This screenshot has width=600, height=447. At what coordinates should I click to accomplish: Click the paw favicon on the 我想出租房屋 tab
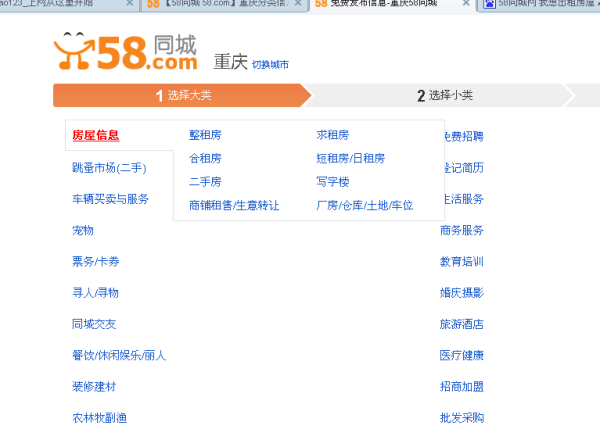point(489,4)
